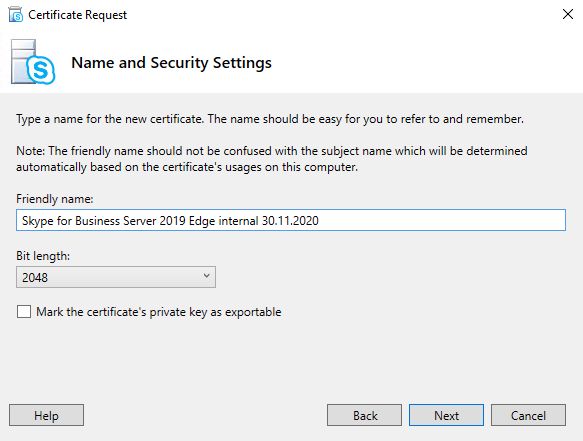Go Back to the previous wizard step

click(364, 415)
